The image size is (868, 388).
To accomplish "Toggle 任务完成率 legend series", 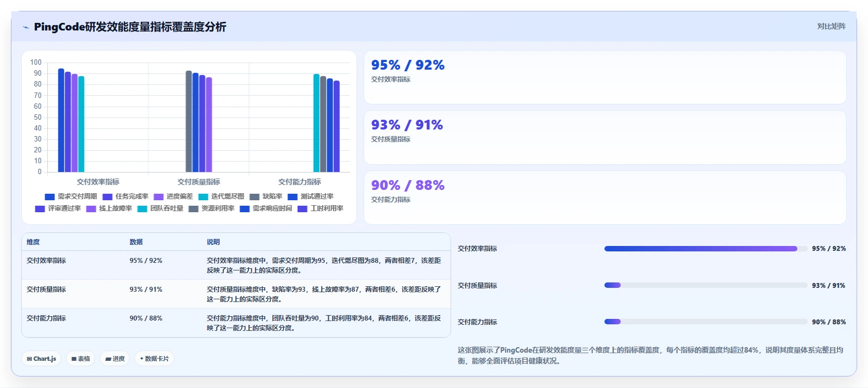I will click(126, 196).
